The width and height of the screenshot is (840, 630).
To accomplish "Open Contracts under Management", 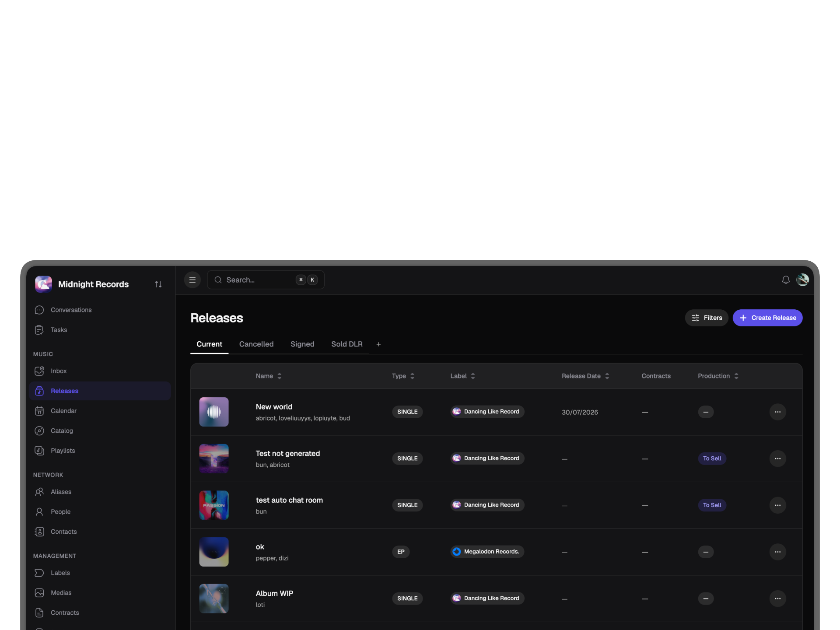I will point(100,612).
